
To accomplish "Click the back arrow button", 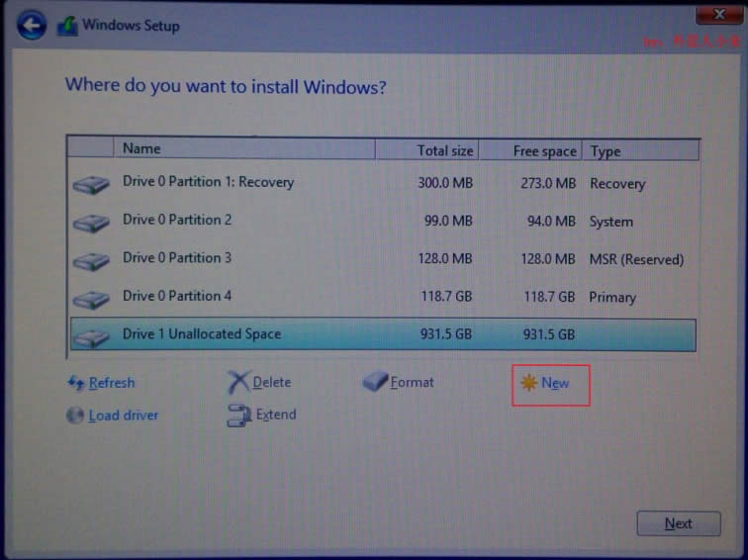I will coord(32,25).
